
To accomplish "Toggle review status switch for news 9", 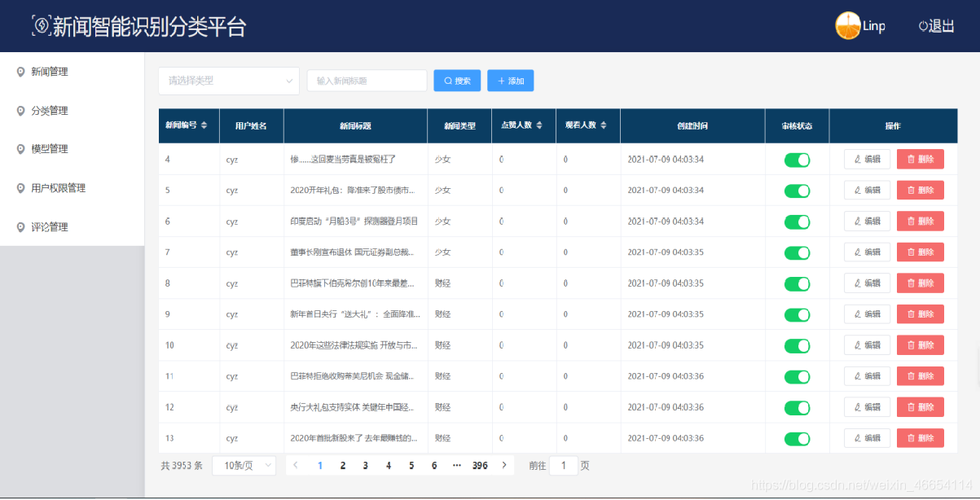I will click(x=798, y=314).
